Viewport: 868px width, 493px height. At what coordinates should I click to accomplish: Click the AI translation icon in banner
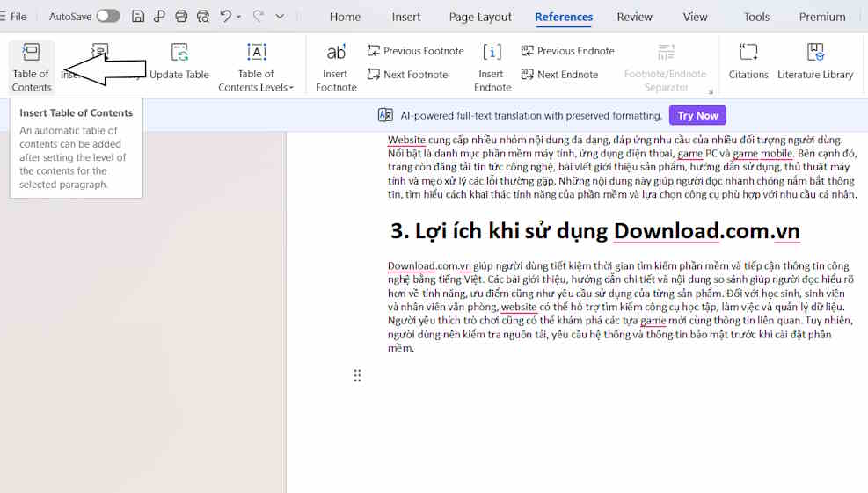pos(385,115)
